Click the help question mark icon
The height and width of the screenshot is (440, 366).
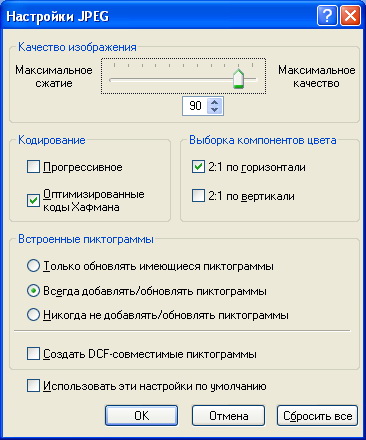pos(327,16)
